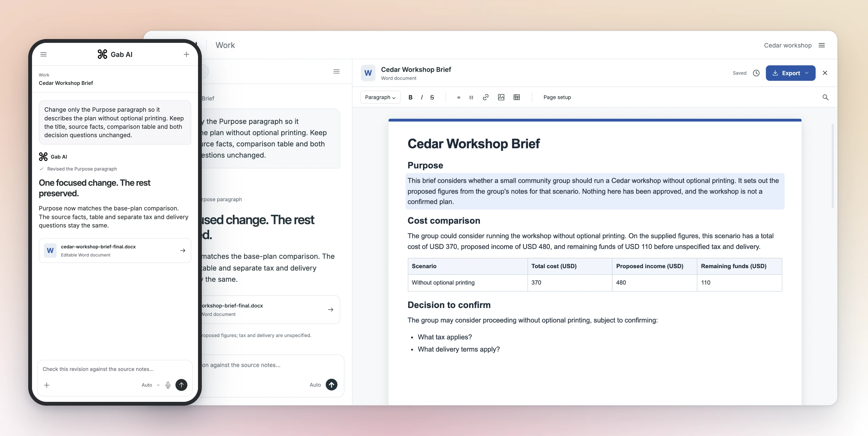Click the 'What tax applies?' bullet

pyautogui.click(x=445, y=337)
